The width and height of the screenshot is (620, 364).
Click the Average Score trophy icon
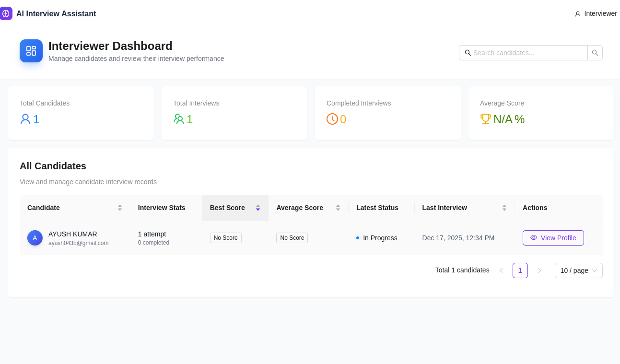(x=486, y=119)
